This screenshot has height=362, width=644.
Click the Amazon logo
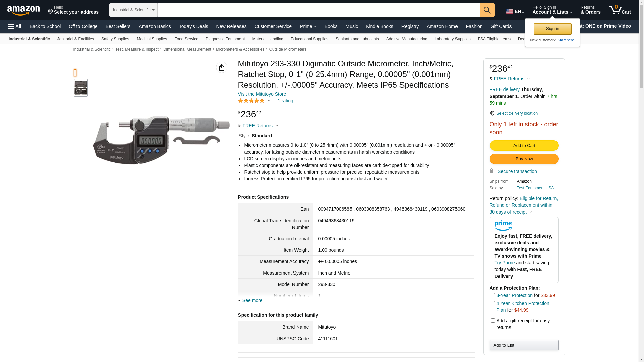tap(23, 10)
